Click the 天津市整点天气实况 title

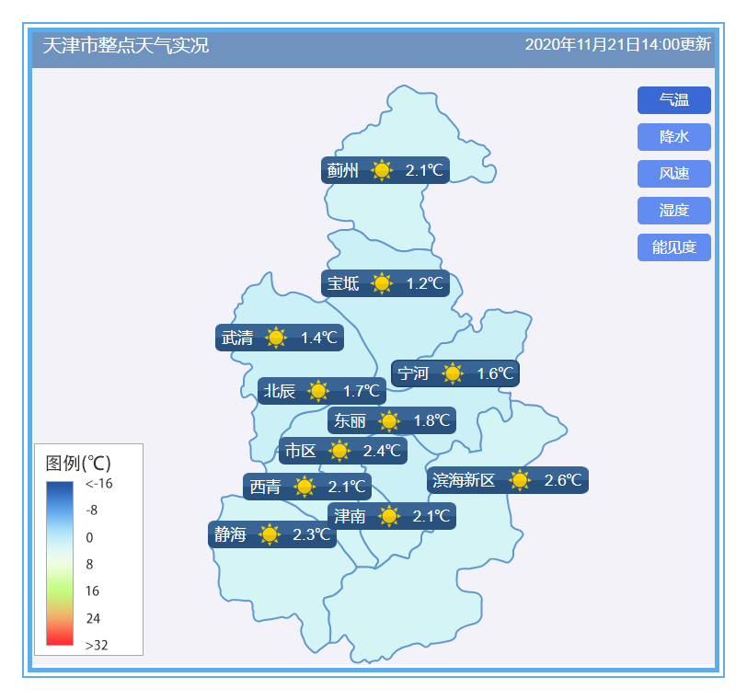126,45
